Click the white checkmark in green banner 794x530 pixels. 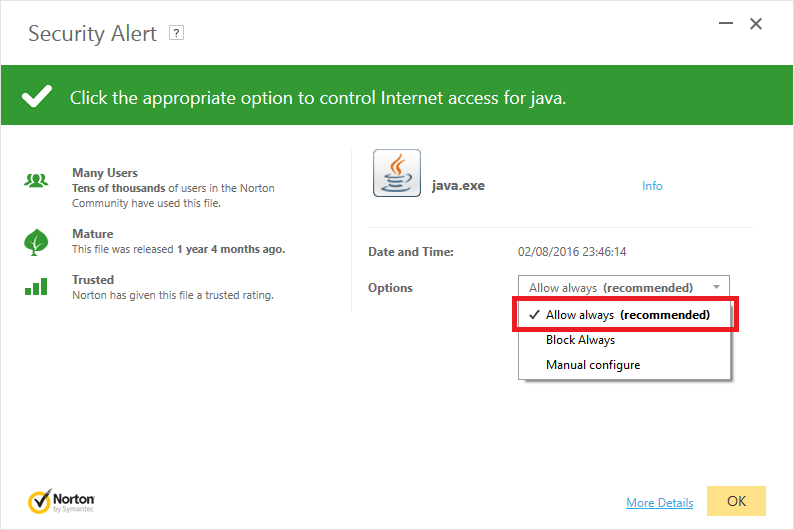pyautogui.click(x=37, y=97)
